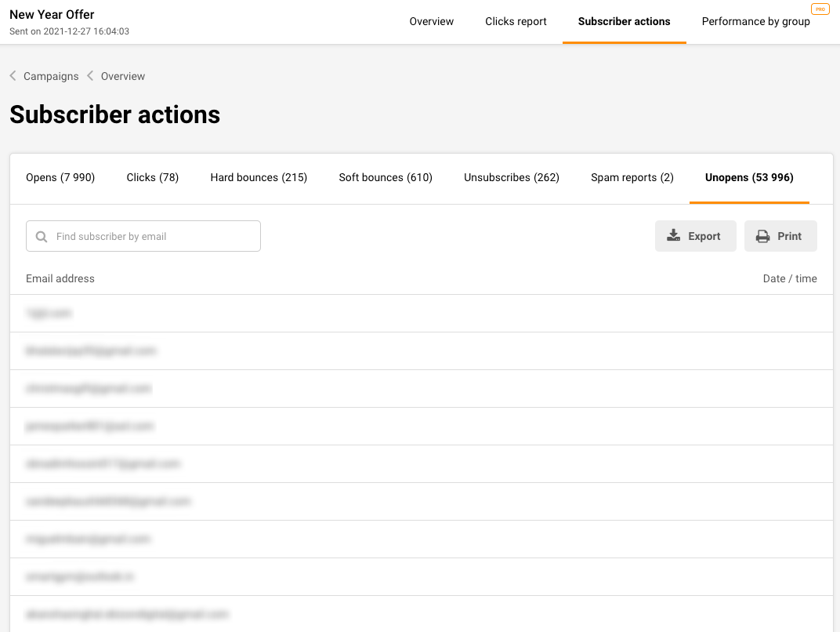Image resolution: width=840 pixels, height=632 pixels.
Task: Go back to Campaigns breadcrumb link
Action: point(51,76)
